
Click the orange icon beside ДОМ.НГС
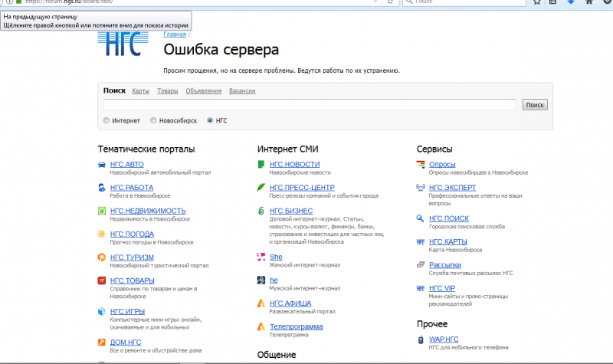[x=102, y=342]
